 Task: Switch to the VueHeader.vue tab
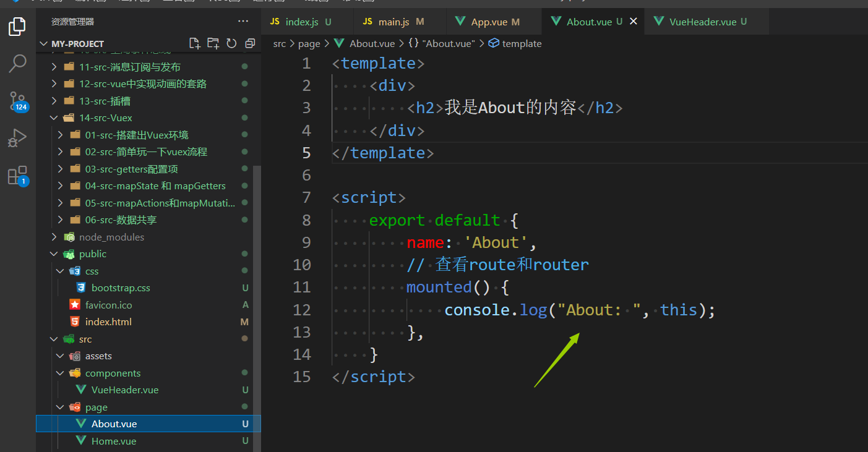coord(707,22)
